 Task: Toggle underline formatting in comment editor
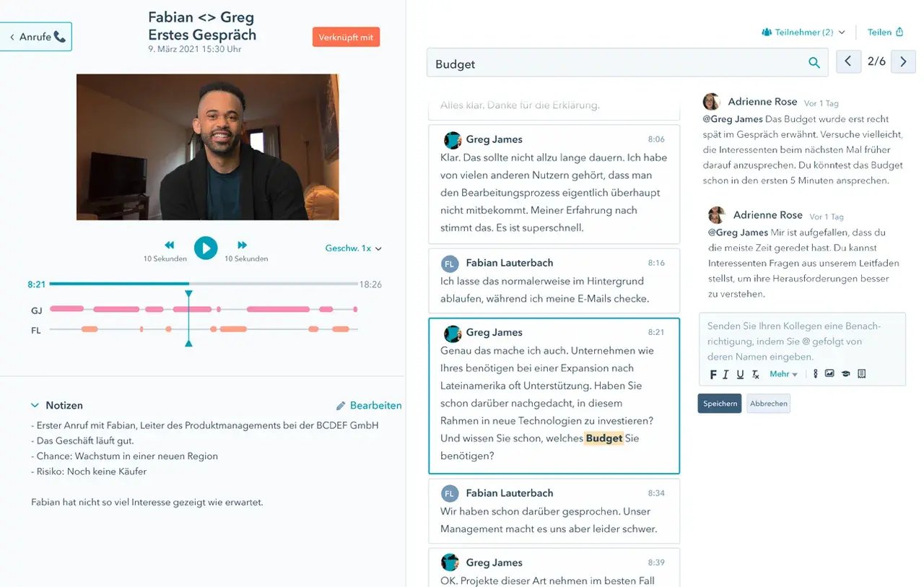(740, 374)
